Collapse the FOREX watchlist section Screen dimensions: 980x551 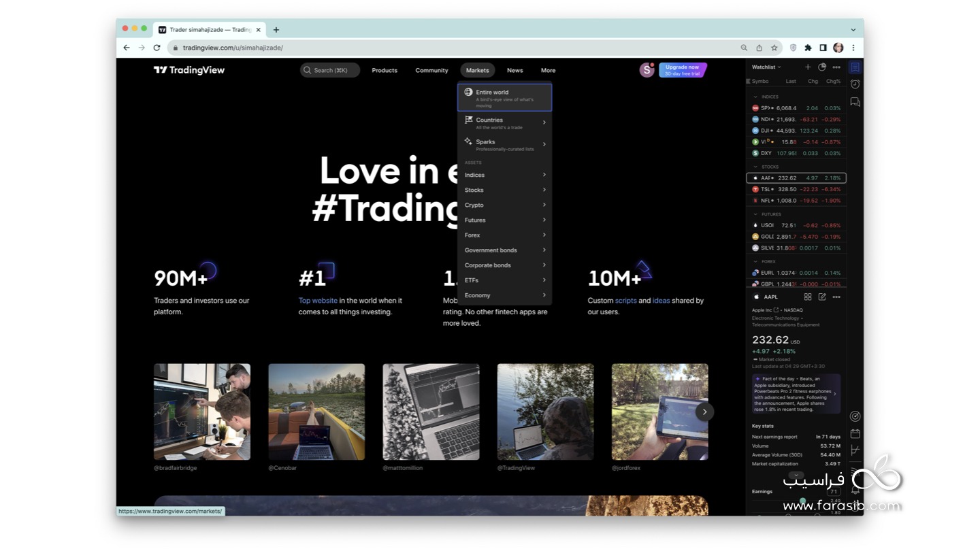coord(755,261)
